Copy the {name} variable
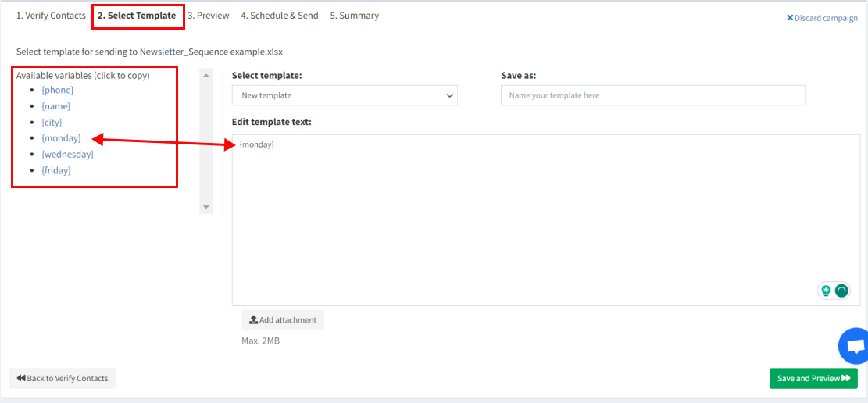This screenshot has height=403, width=868. click(x=56, y=106)
